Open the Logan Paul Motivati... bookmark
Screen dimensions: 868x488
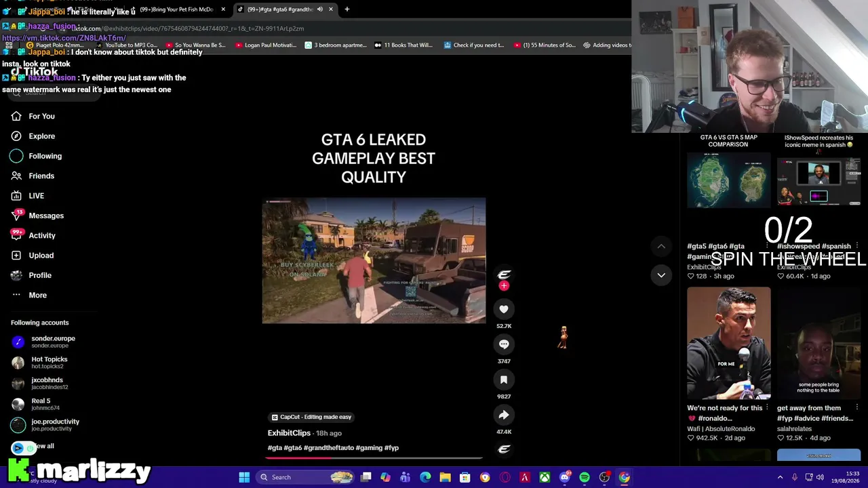click(266, 45)
